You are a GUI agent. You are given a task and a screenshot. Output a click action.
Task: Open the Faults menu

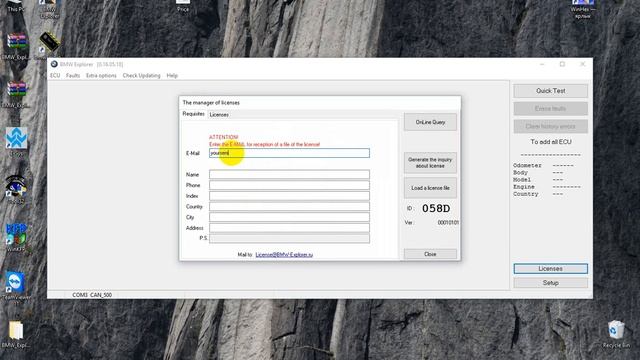coord(73,76)
